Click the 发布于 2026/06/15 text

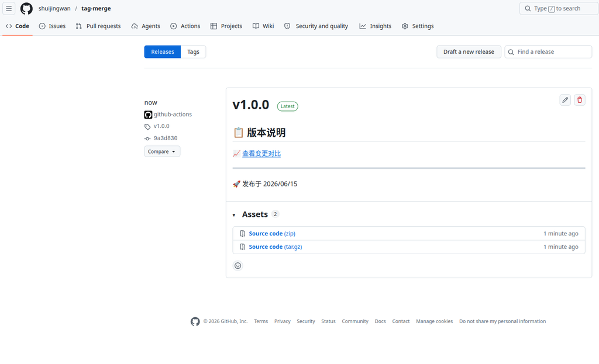point(270,184)
